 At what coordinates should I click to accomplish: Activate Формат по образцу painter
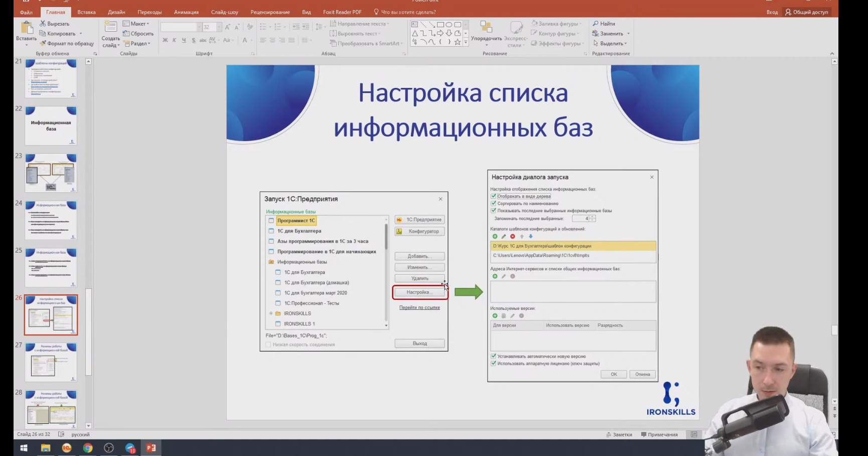[x=67, y=44]
